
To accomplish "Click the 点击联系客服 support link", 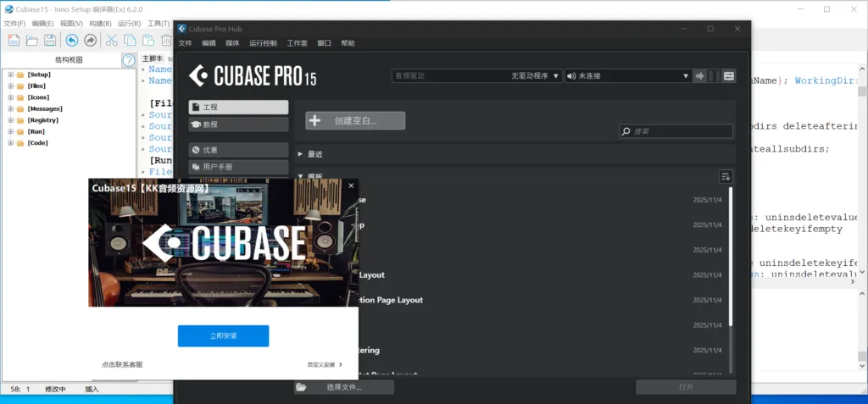I will (x=122, y=365).
